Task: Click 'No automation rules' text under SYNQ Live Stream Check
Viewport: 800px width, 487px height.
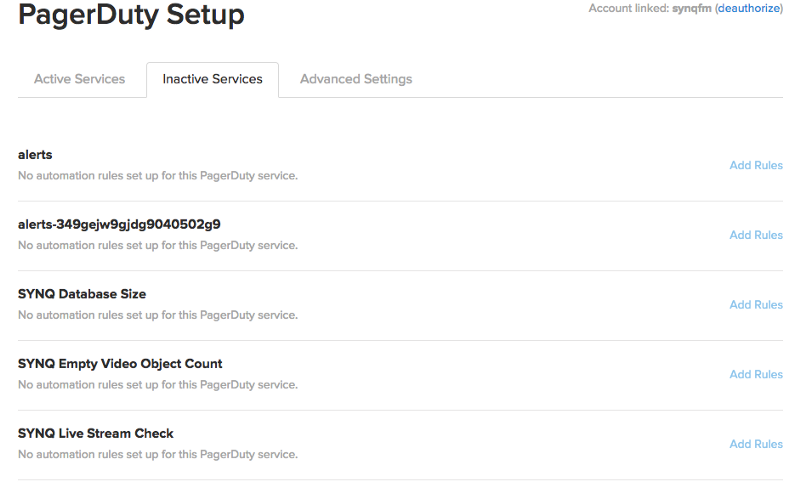Action: coord(158,454)
